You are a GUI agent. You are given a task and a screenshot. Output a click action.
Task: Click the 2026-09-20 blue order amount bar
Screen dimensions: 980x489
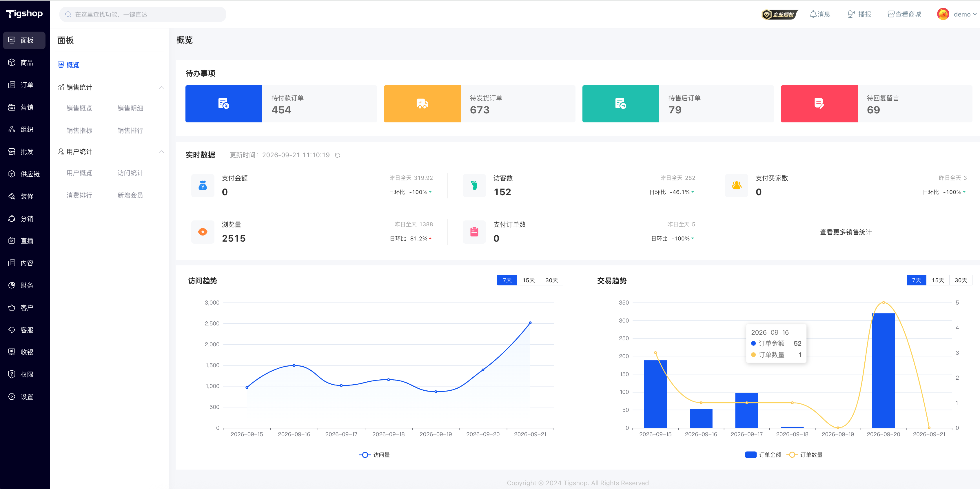pos(884,371)
